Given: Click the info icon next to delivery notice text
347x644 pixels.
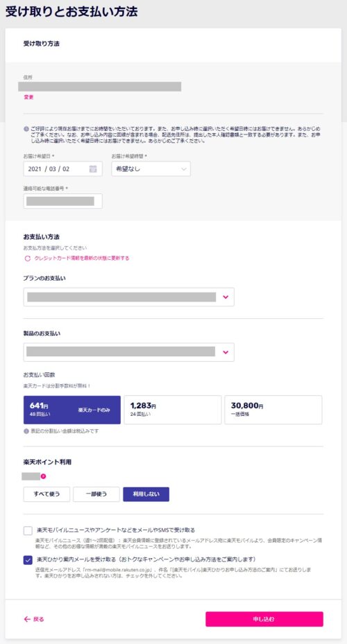Looking at the screenshot, I should click(26, 129).
